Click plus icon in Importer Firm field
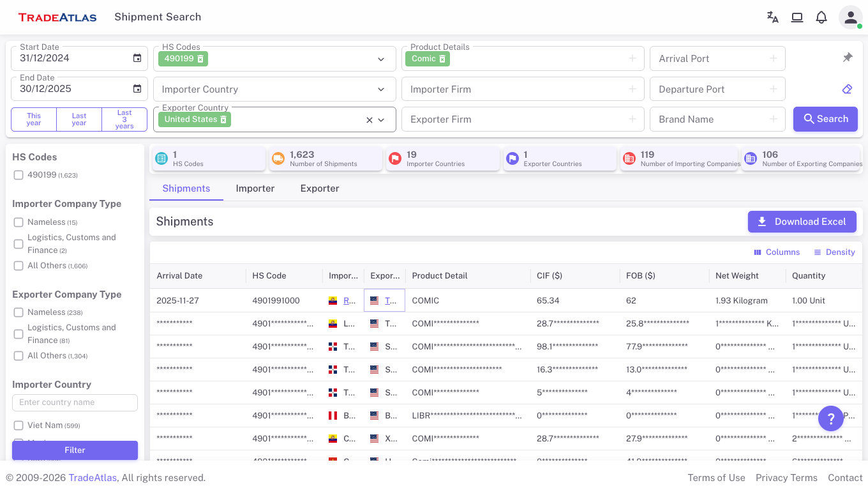Viewport: 868px width, 490px height. [x=632, y=89]
